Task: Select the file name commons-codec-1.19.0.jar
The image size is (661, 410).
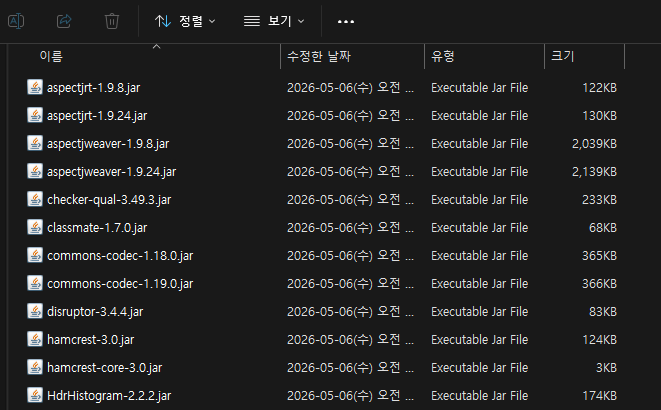Action: (120, 284)
